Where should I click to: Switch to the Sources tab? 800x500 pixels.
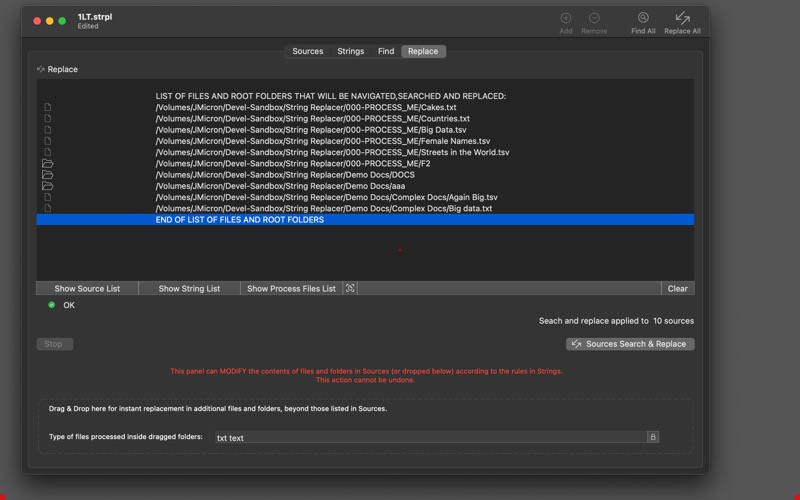308,51
